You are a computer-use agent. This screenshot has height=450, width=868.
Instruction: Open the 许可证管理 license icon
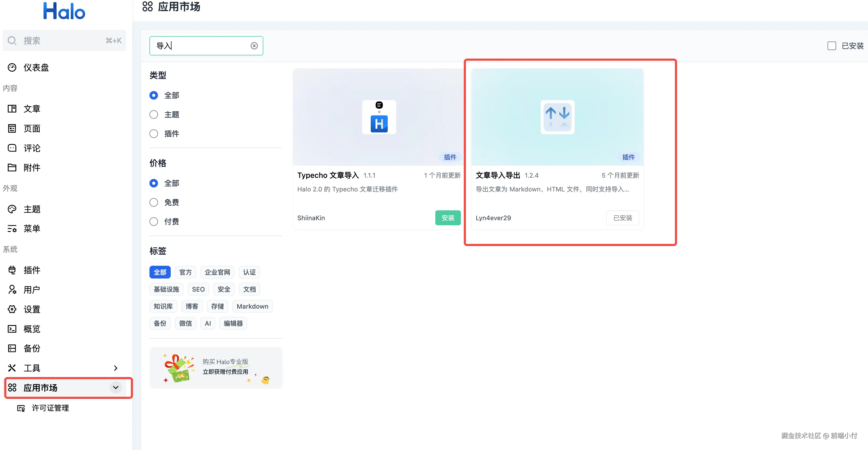pyautogui.click(x=21, y=408)
